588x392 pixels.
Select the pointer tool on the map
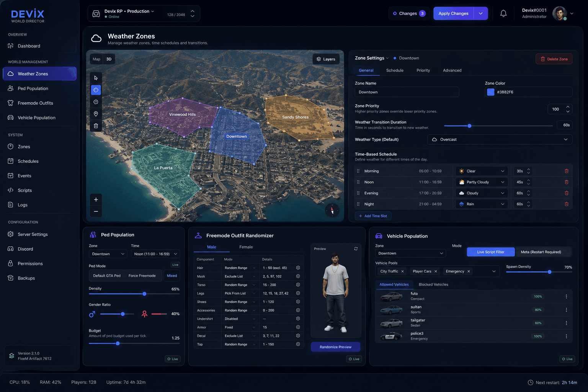(x=96, y=78)
